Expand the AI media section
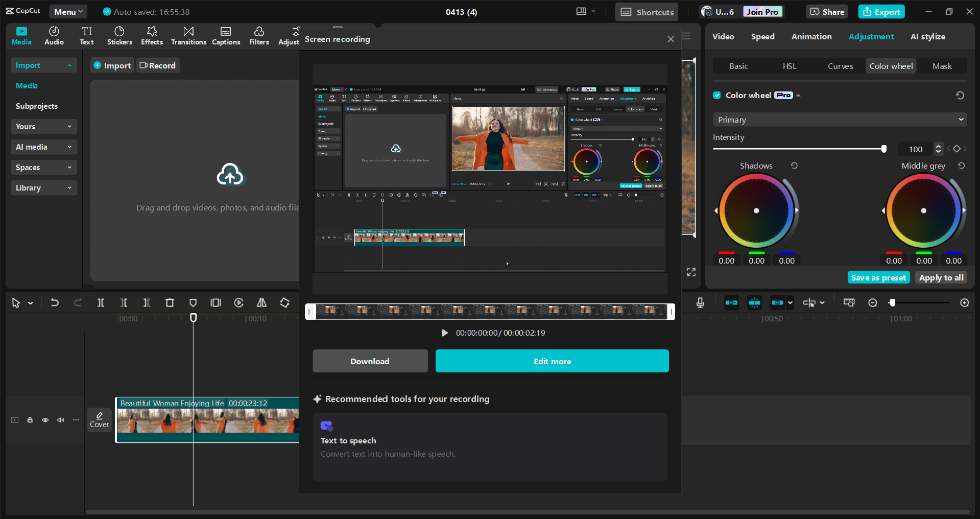980x519 pixels. point(43,147)
